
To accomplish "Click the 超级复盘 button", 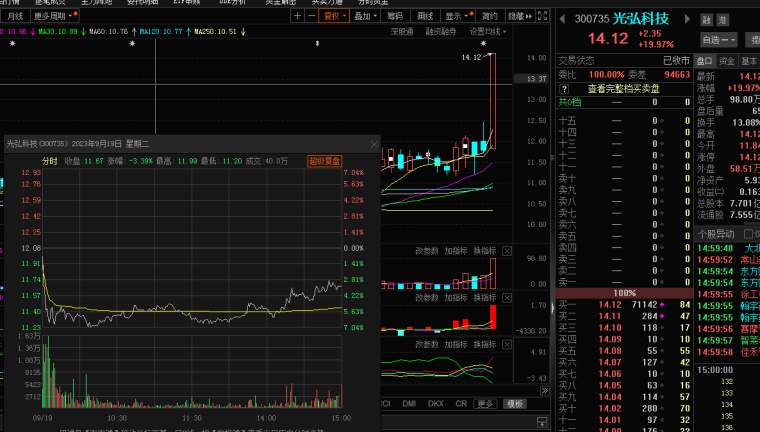I will [324, 160].
